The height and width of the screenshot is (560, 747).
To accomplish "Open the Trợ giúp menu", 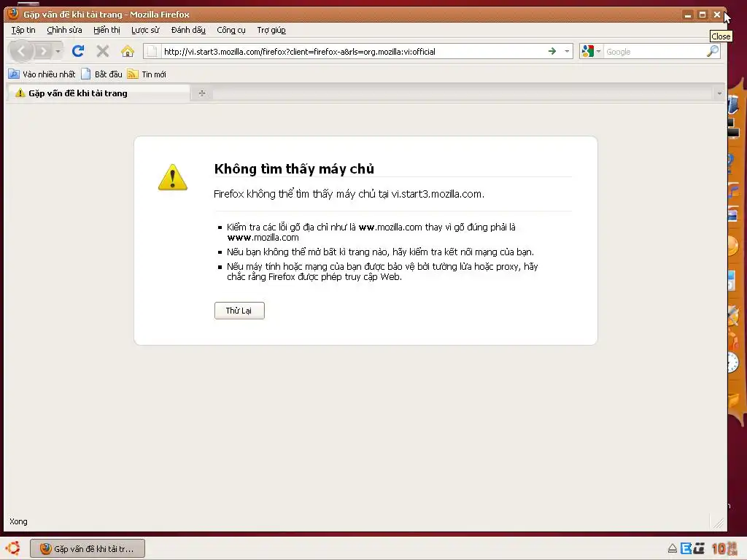I will [x=271, y=30].
